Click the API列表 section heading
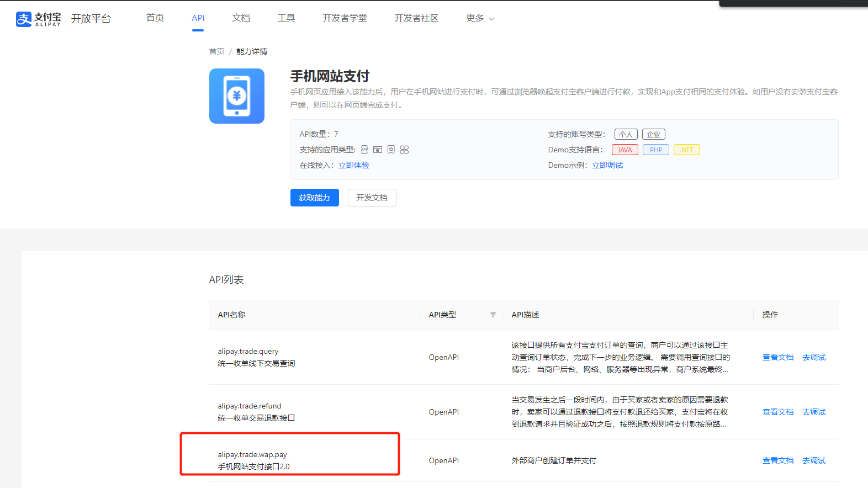This screenshot has width=868, height=488. pyautogui.click(x=226, y=280)
